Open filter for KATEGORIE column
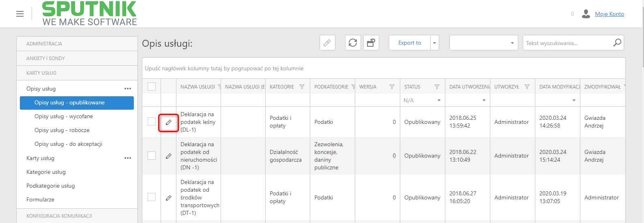The width and height of the screenshot is (644, 223). (302, 87)
